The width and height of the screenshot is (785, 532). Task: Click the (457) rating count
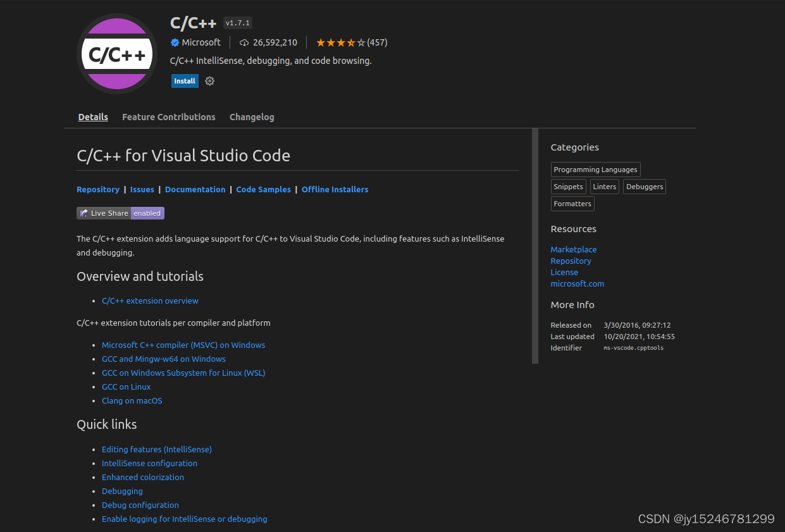(377, 42)
